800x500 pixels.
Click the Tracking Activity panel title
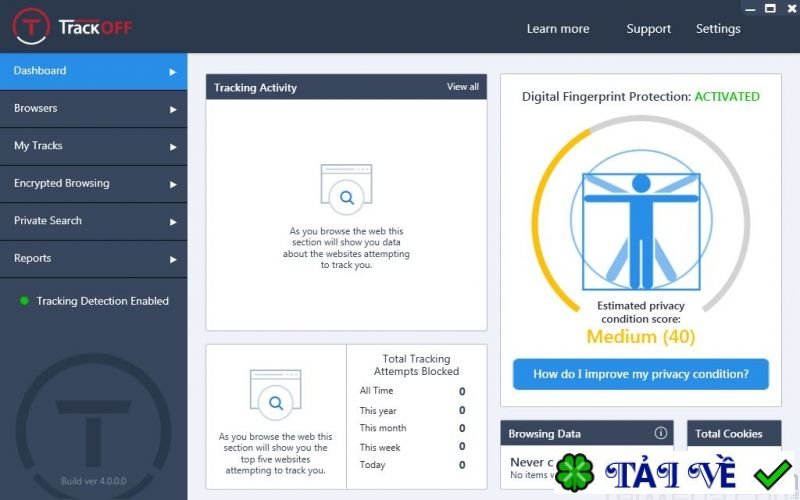255,88
